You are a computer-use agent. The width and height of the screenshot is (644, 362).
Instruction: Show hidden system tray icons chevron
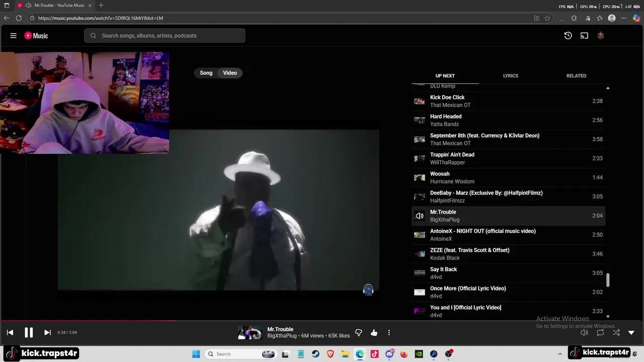[560, 354]
